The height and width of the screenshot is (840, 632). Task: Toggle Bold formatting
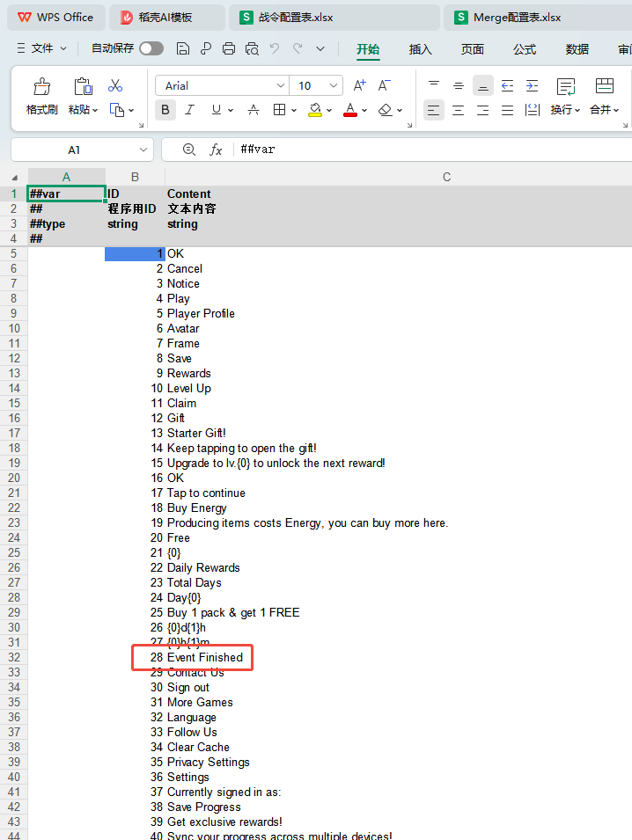tap(165, 110)
